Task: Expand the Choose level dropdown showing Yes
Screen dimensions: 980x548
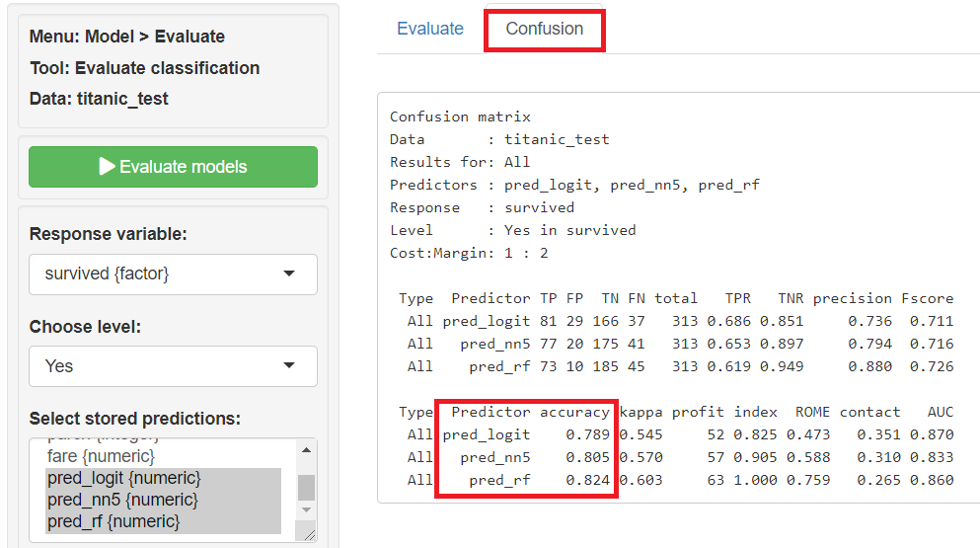Action: (173, 366)
